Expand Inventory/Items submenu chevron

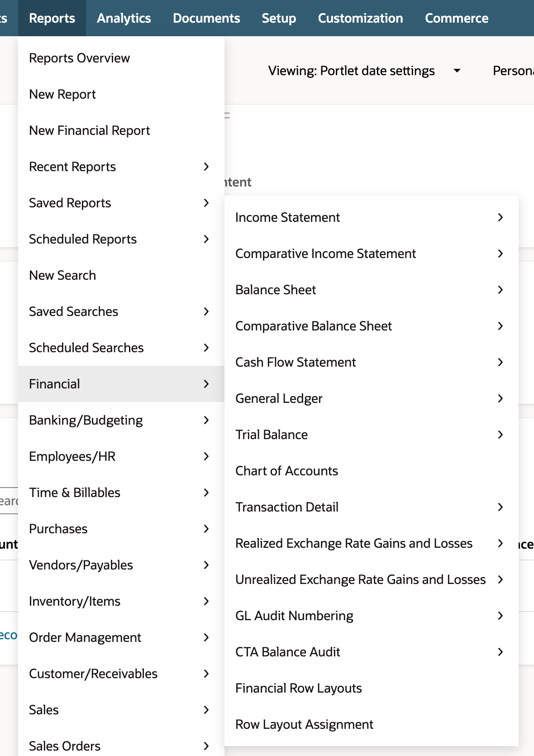tap(206, 601)
